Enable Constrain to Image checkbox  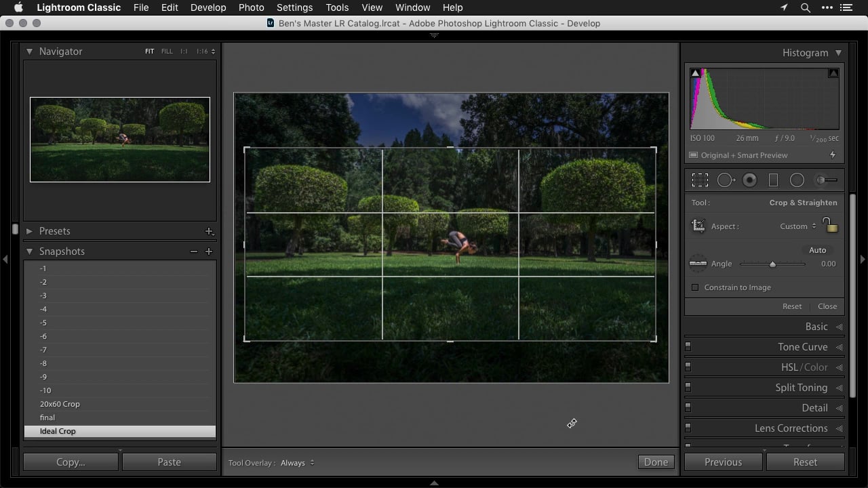695,287
